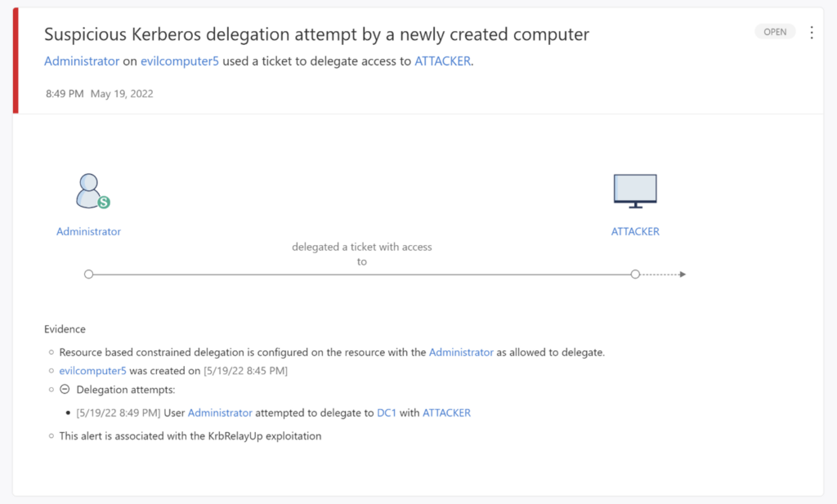The height and width of the screenshot is (504, 837).
Task: Open the vertical three-dot options menu
Action: pyautogui.click(x=812, y=31)
